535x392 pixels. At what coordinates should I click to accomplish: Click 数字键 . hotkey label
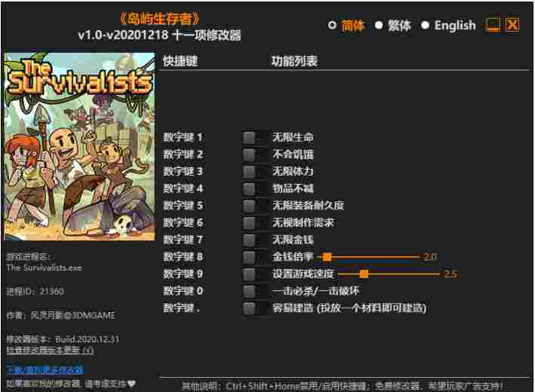[x=182, y=308]
